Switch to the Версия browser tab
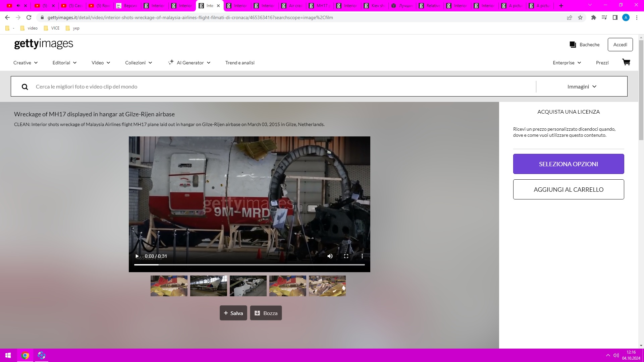 [127, 6]
